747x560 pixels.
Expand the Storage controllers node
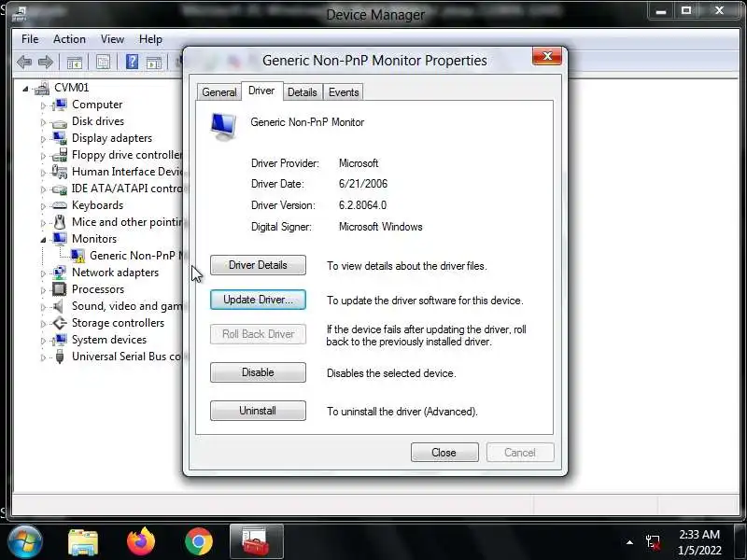click(x=43, y=324)
